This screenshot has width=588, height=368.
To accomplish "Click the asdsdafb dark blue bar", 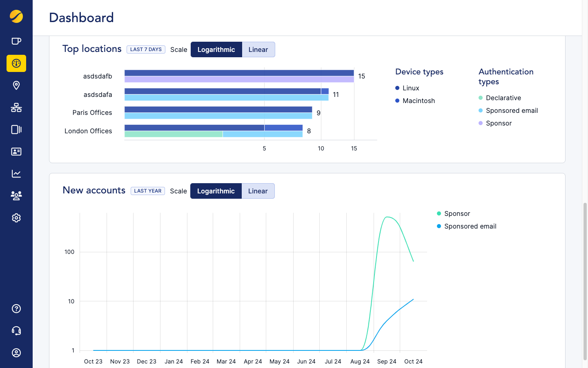I will 239,73.
